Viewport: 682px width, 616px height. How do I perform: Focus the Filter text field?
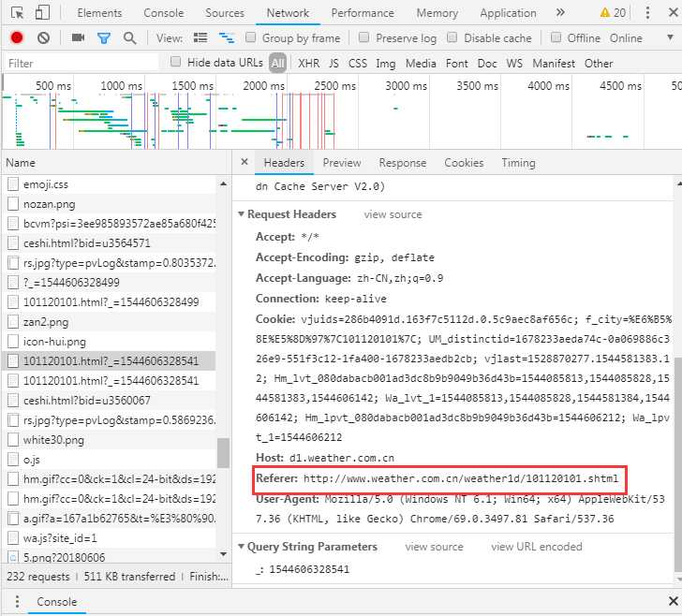tap(82, 64)
